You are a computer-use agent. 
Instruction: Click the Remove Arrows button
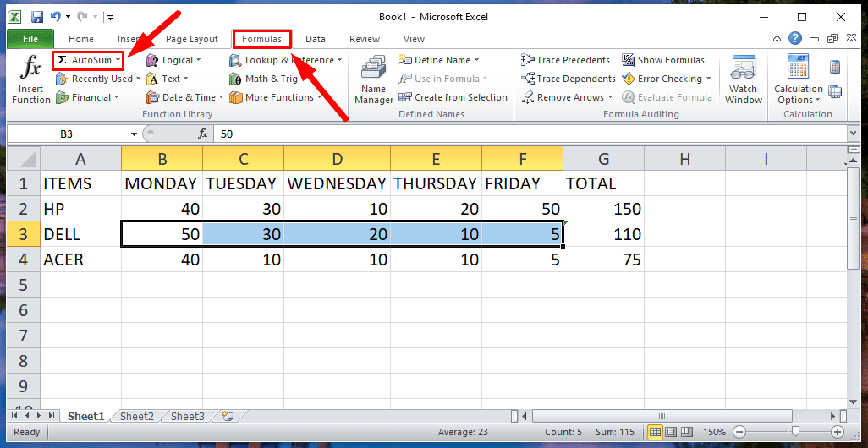pos(571,97)
